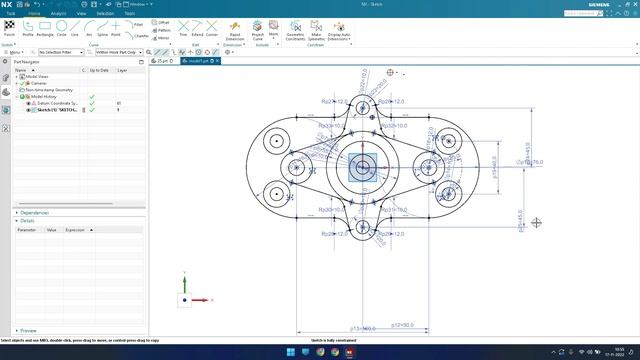Click the Part Navigator horizontal scrollbar
The width and height of the screenshot is (640, 360).
[x=65, y=203]
